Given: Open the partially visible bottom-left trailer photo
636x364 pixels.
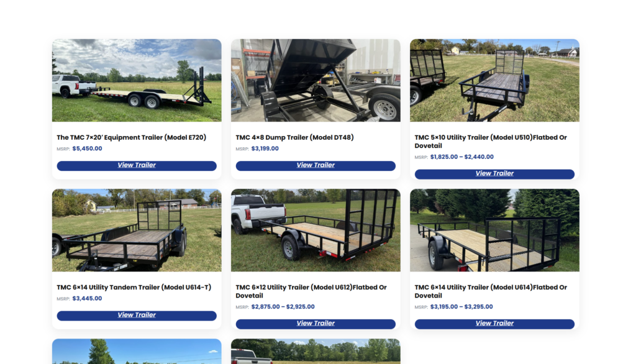Looking at the screenshot, I should coord(137,352).
